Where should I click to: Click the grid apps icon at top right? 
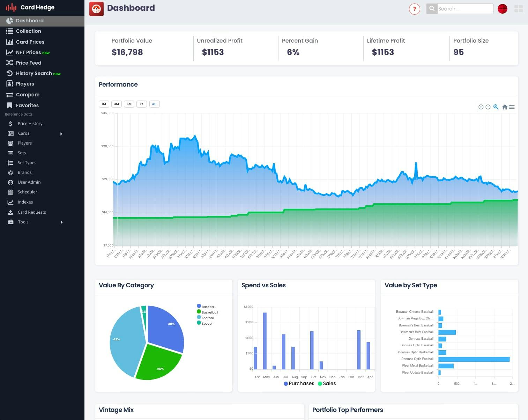(519, 9)
